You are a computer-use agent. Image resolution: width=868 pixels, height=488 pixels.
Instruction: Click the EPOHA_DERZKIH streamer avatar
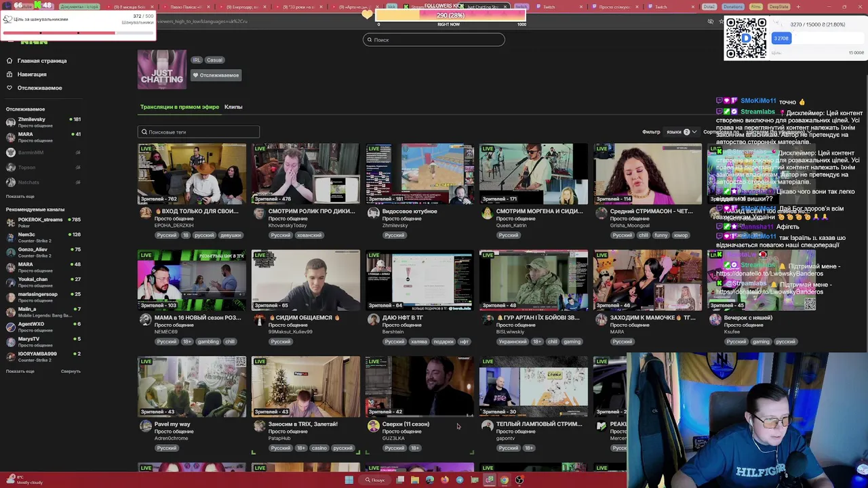145,213
